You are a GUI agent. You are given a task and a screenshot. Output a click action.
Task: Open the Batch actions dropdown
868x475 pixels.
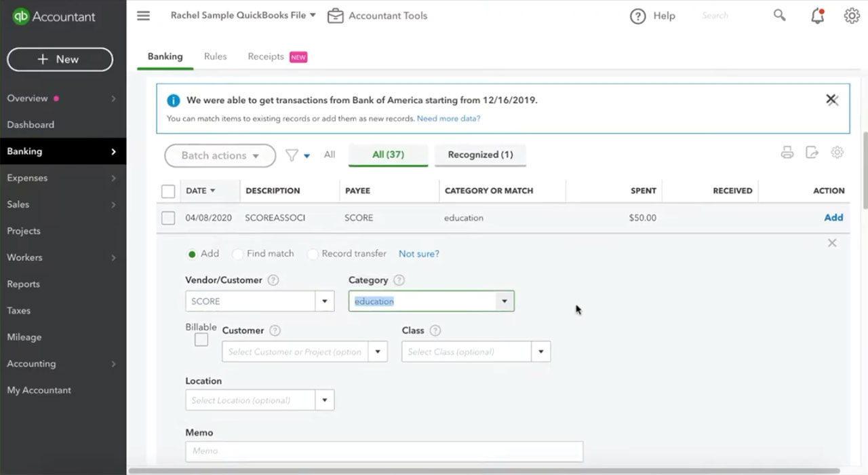point(220,155)
